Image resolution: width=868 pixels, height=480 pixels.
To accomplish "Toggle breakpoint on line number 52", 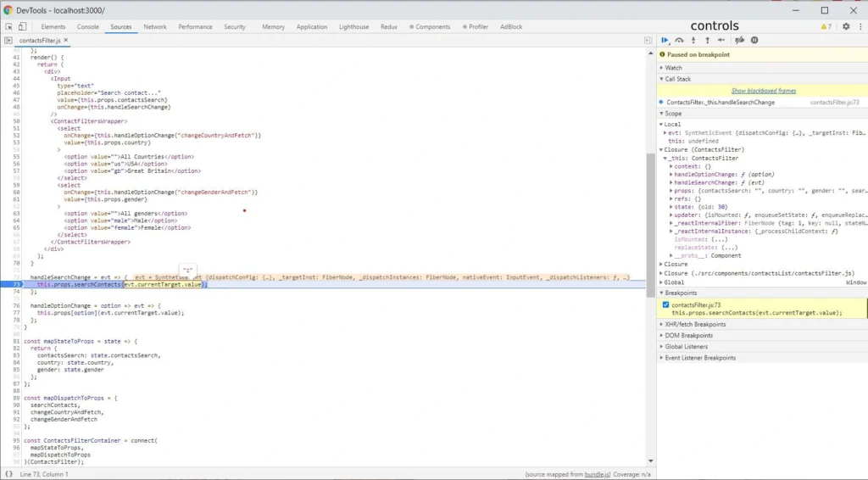I will tap(16, 136).
